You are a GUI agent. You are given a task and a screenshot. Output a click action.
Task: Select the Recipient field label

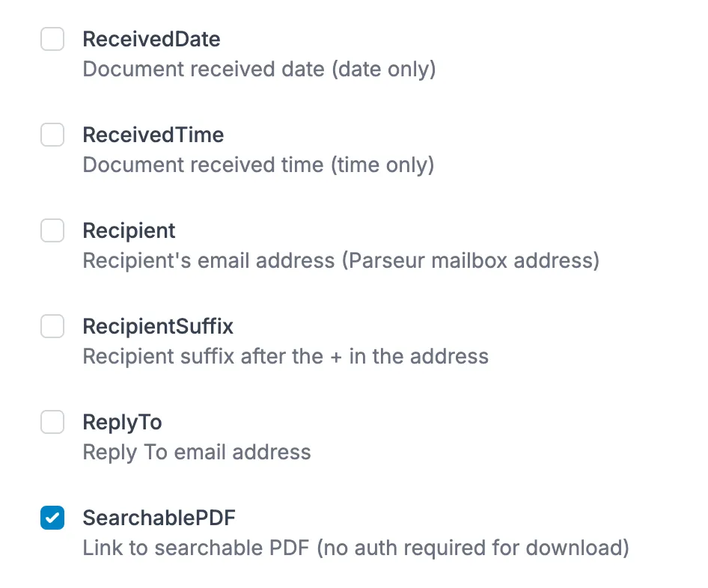[129, 230]
